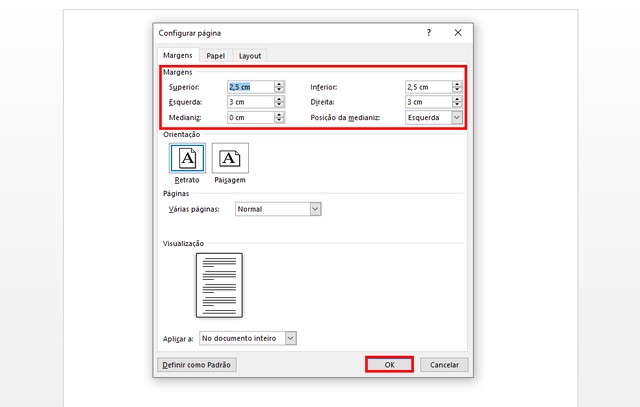The height and width of the screenshot is (407, 640).
Task: Click the Direita margin input field
Action: [x=429, y=102]
